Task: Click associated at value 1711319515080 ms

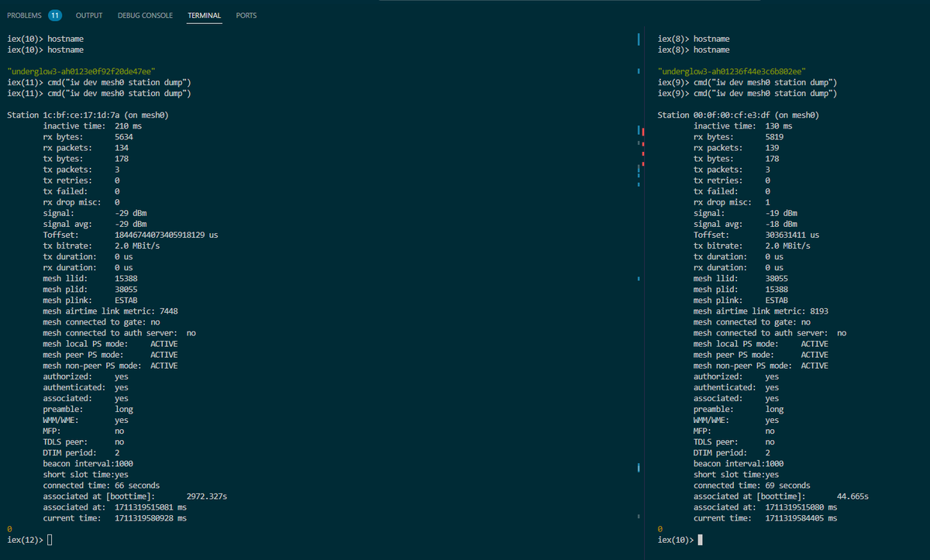Action: [801, 507]
